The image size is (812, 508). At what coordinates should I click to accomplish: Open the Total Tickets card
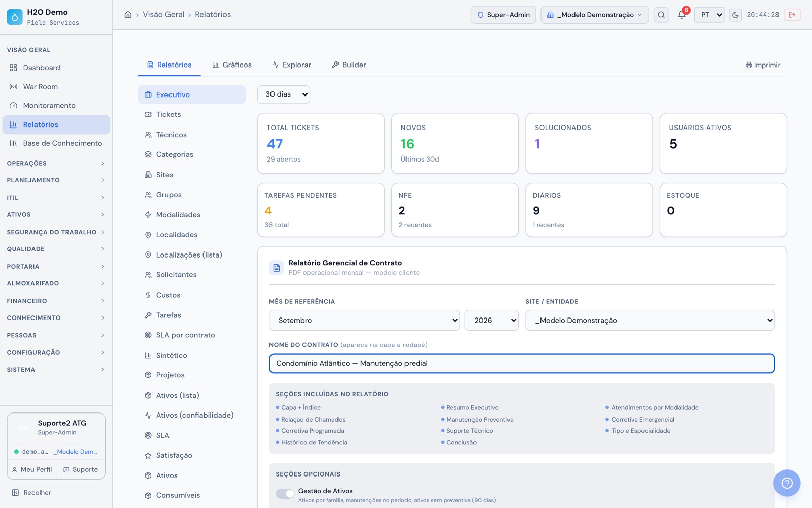click(x=321, y=143)
